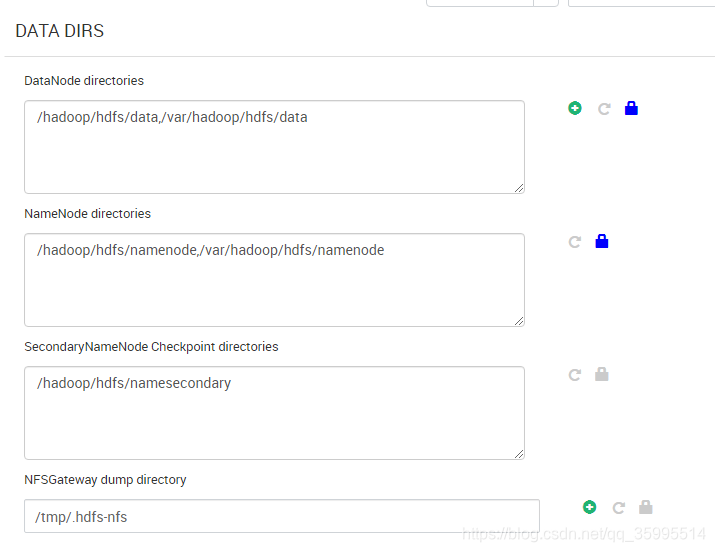Click into the NameNode directories text area

[275, 280]
